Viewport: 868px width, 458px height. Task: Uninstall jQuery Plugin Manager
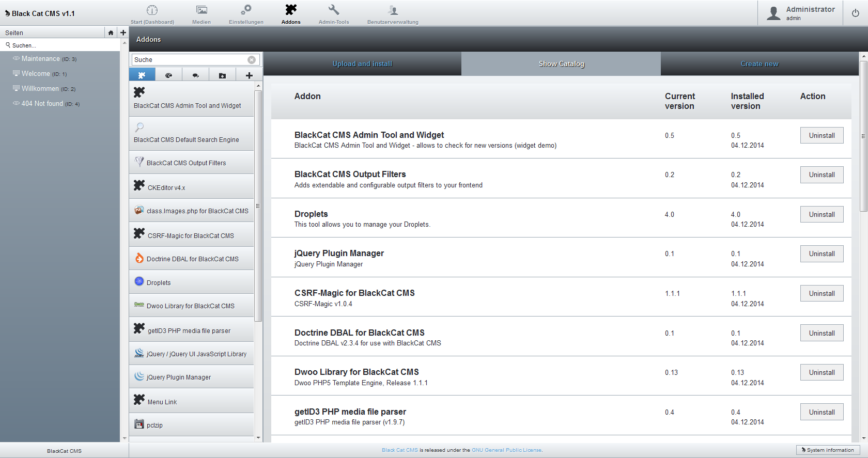[x=822, y=254]
